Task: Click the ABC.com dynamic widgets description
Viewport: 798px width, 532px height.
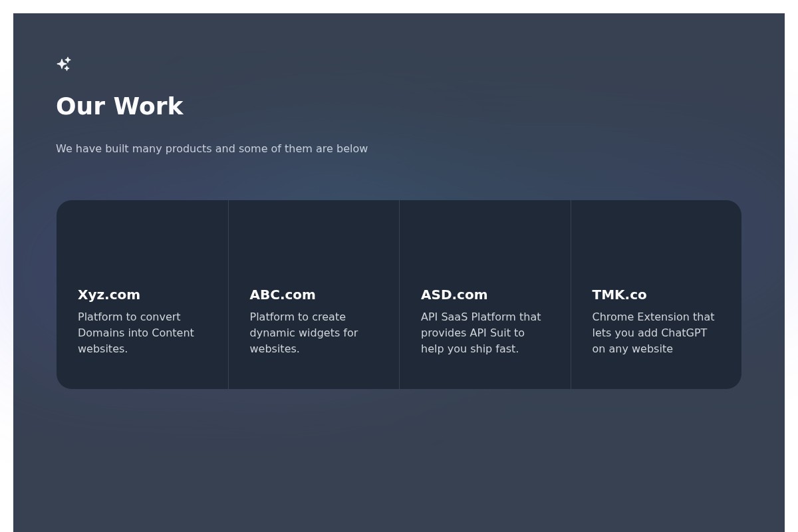Action: pos(304,332)
